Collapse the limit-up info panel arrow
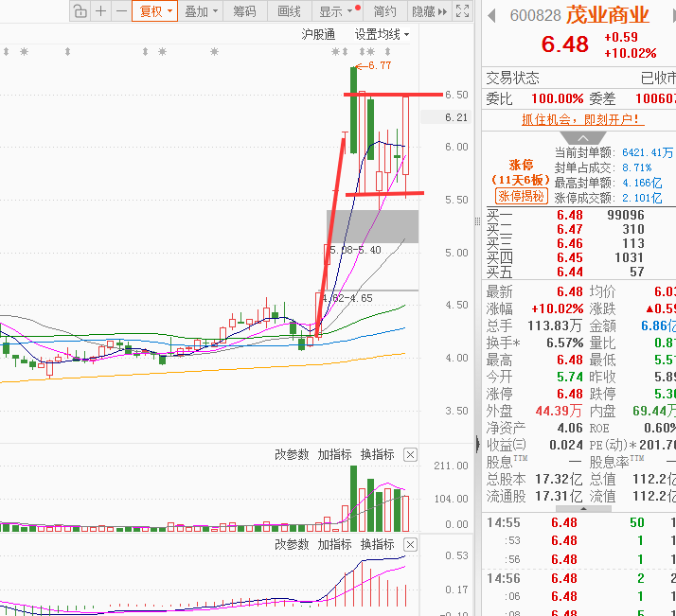The image size is (676, 616). coord(583,138)
